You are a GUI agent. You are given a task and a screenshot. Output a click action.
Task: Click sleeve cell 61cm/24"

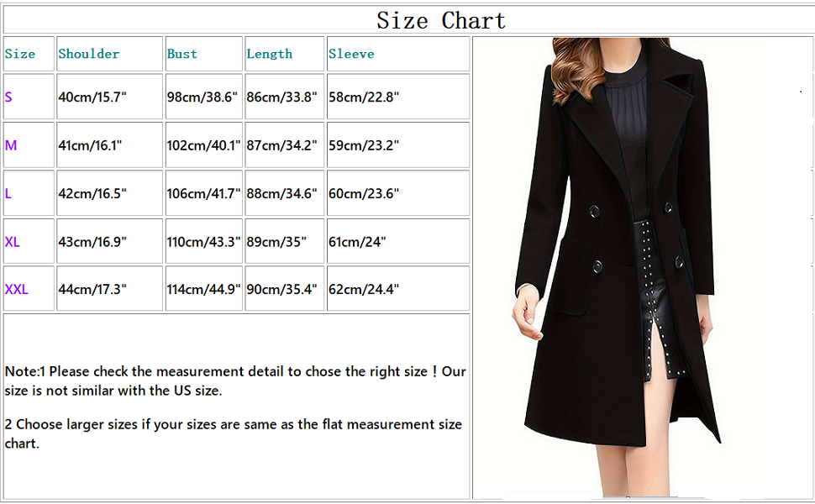click(x=398, y=241)
